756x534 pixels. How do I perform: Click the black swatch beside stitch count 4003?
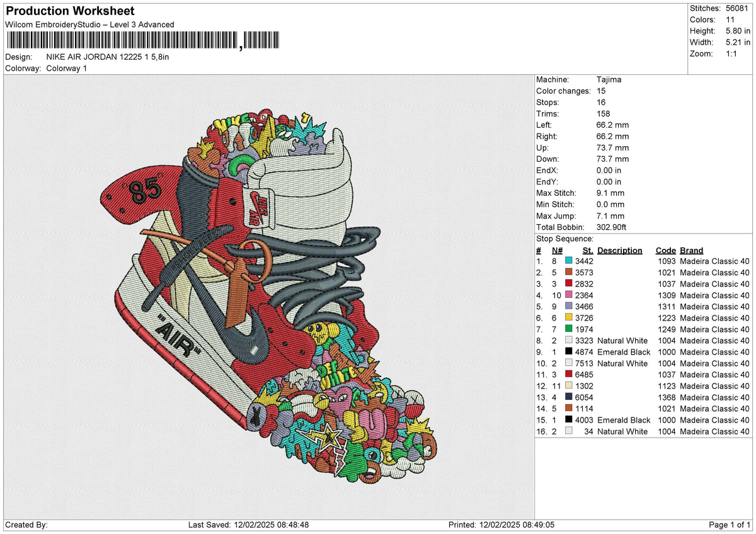click(x=569, y=419)
